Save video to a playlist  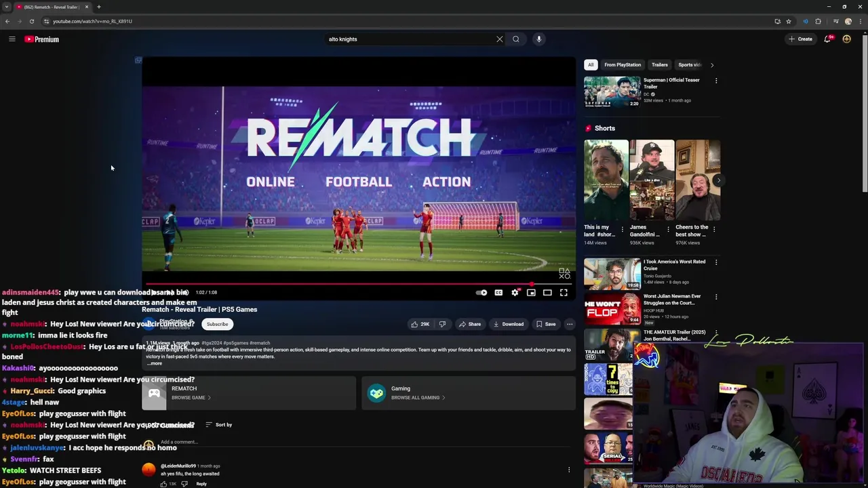coord(546,324)
